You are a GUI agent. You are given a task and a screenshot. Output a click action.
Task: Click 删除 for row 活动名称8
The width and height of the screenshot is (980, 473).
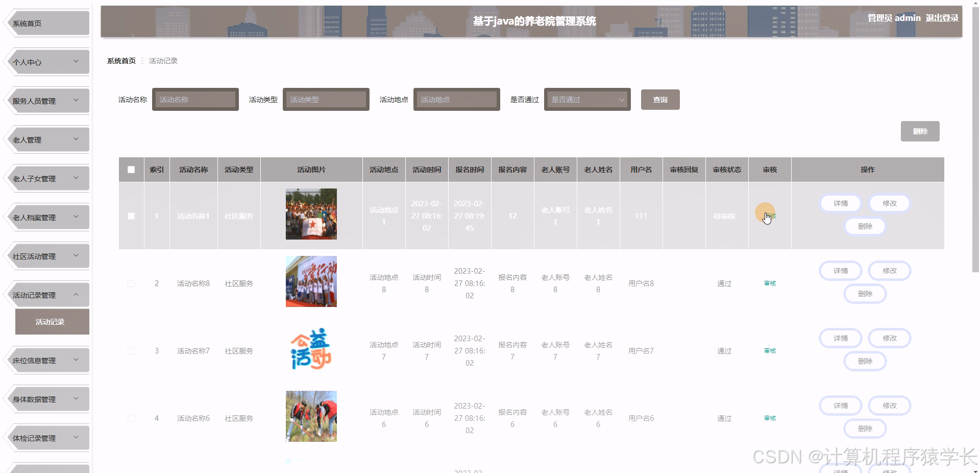coord(865,294)
